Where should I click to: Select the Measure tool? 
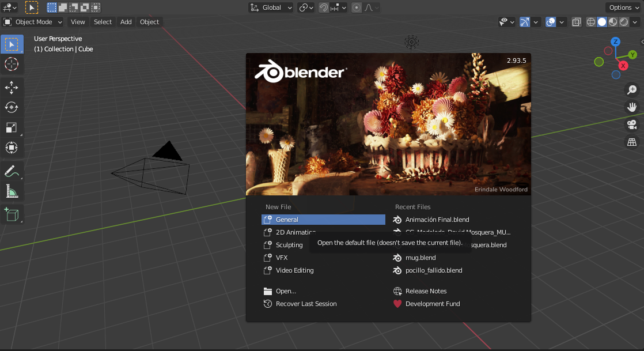12,191
